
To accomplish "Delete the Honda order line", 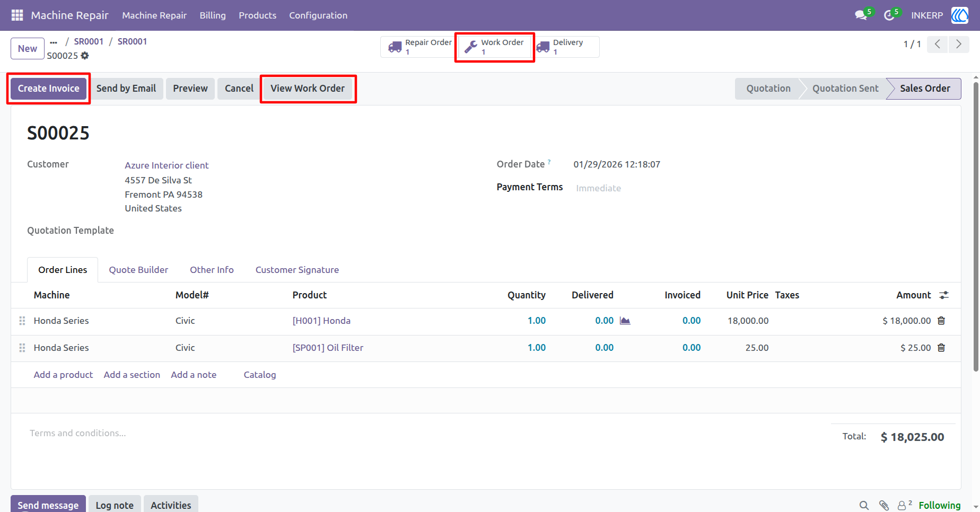I will click(941, 321).
